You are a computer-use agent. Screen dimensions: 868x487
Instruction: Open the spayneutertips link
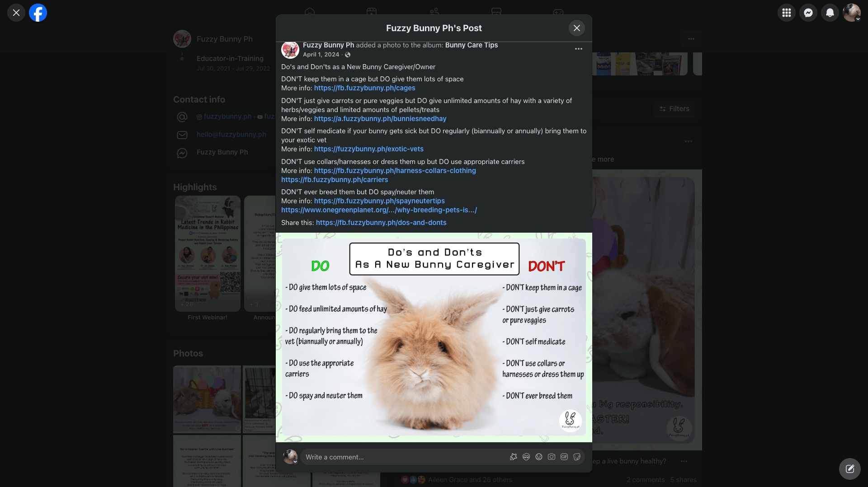pyautogui.click(x=379, y=201)
